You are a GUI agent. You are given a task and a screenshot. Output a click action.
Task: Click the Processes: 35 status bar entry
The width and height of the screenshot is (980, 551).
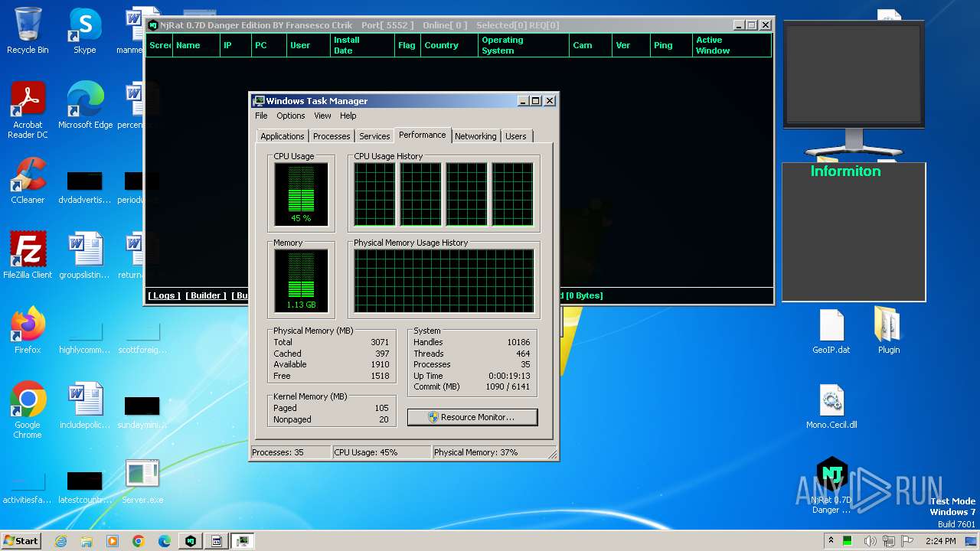tap(291, 452)
